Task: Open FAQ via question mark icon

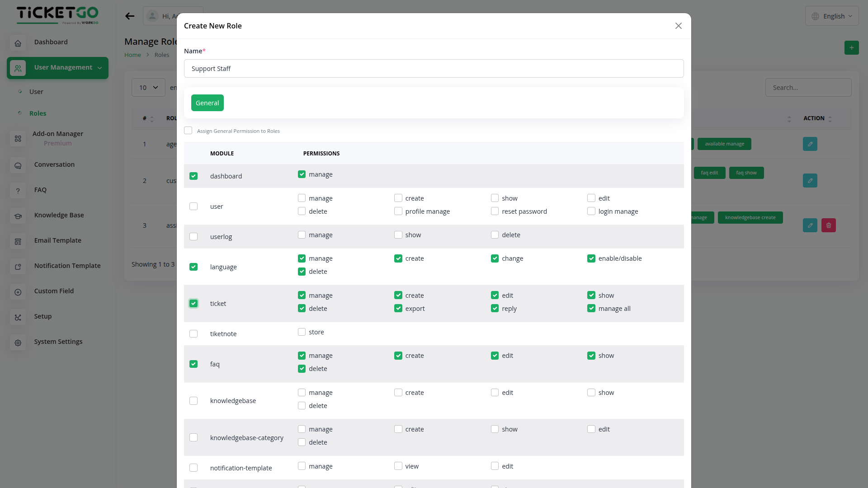Action: click(18, 191)
